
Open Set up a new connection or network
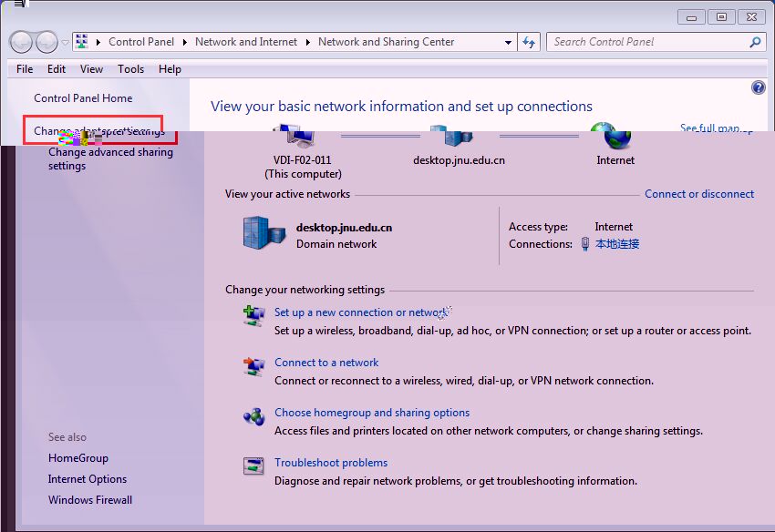[x=360, y=312]
